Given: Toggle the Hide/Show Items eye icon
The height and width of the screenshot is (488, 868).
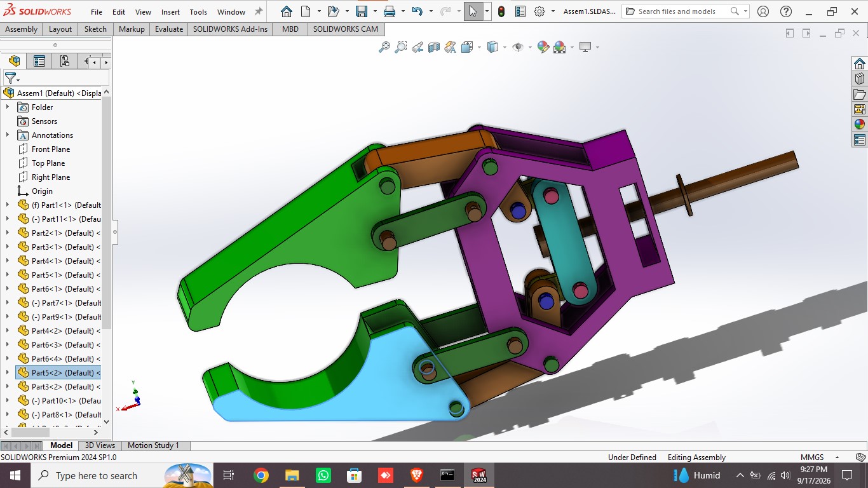Looking at the screenshot, I should pos(517,47).
